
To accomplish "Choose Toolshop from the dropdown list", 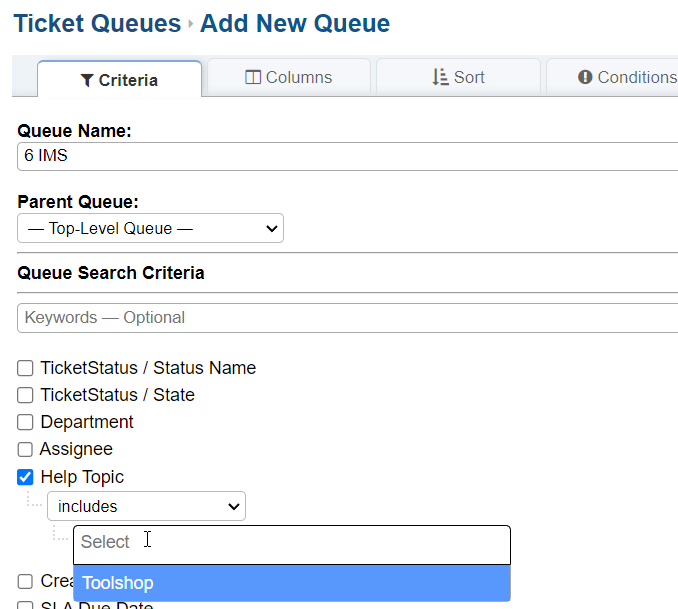I will (291, 583).
